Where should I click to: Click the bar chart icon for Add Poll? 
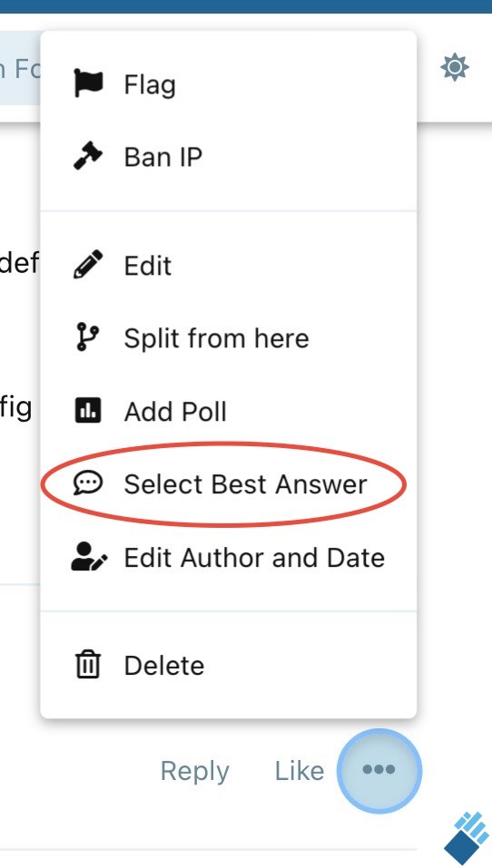pyautogui.click(x=88, y=411)
